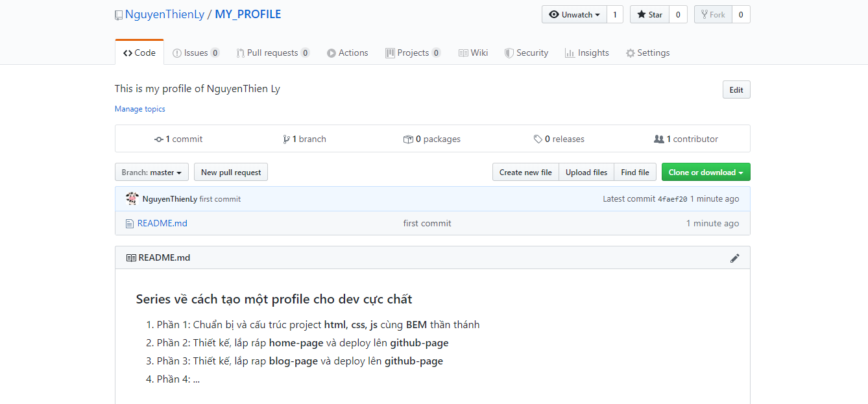Open NguyenThienLy author link in commit bar
The width and height of the screenshot is (868, 404).
point(170,199)
